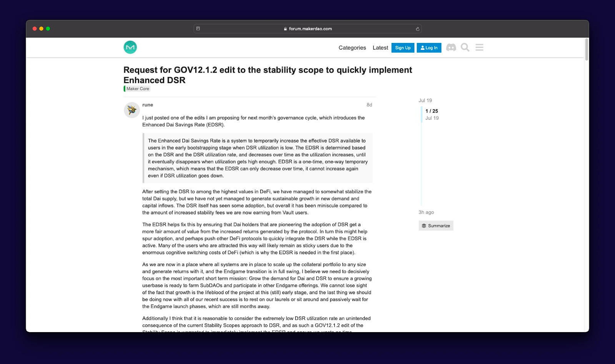Open the Maker Core category tag
615x364 pixels.
click(x=137, y=89)
